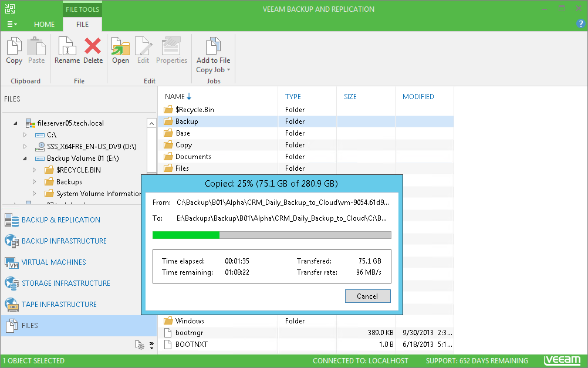This screenshot has width=588, height=368.
Task: Click navigation pane configure gear icon
Action: [140, 345]
